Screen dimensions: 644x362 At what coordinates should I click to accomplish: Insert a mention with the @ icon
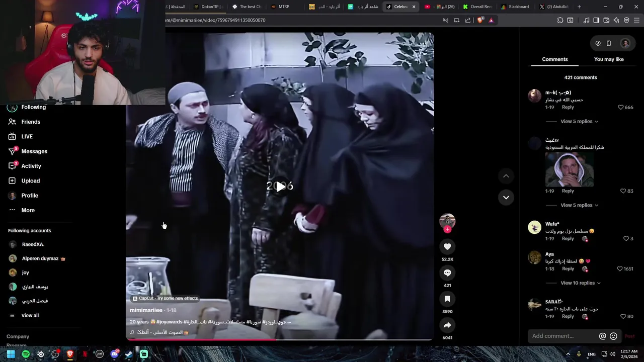[602, 336]
